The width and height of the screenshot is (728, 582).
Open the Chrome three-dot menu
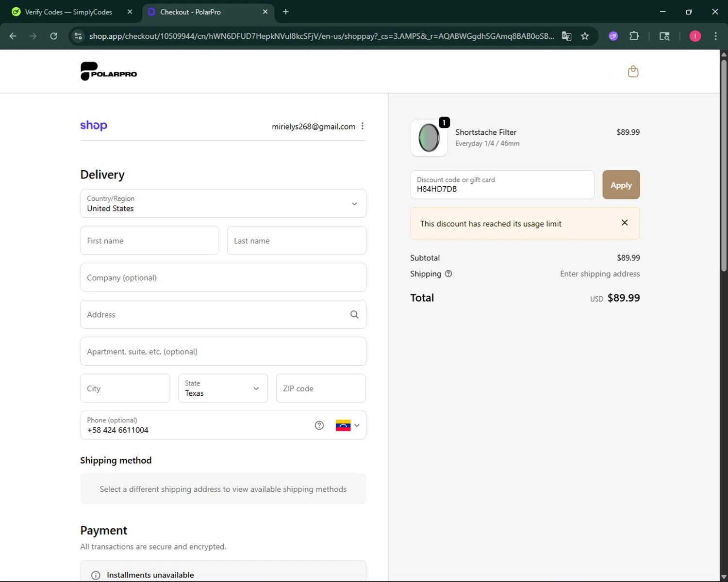[715, 36]
